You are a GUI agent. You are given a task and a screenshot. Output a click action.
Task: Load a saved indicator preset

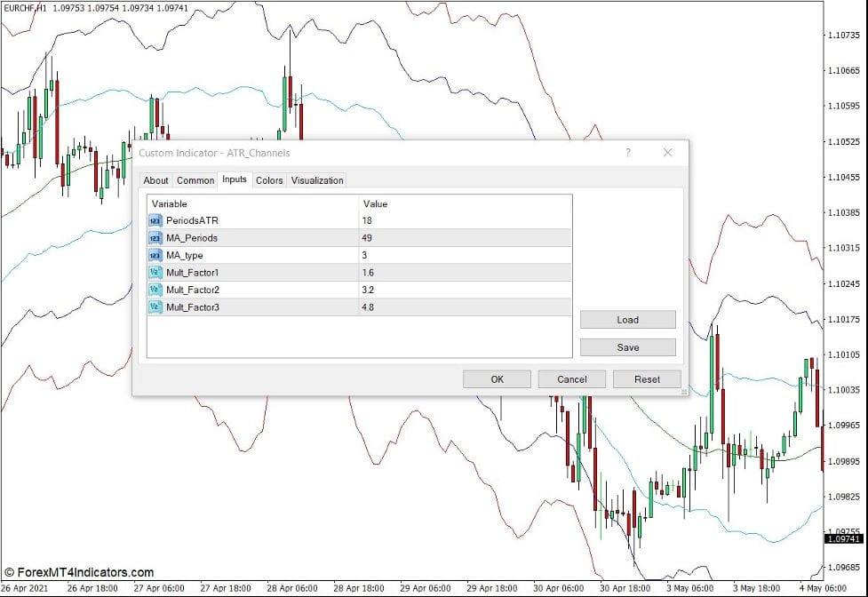pos(627,320)
